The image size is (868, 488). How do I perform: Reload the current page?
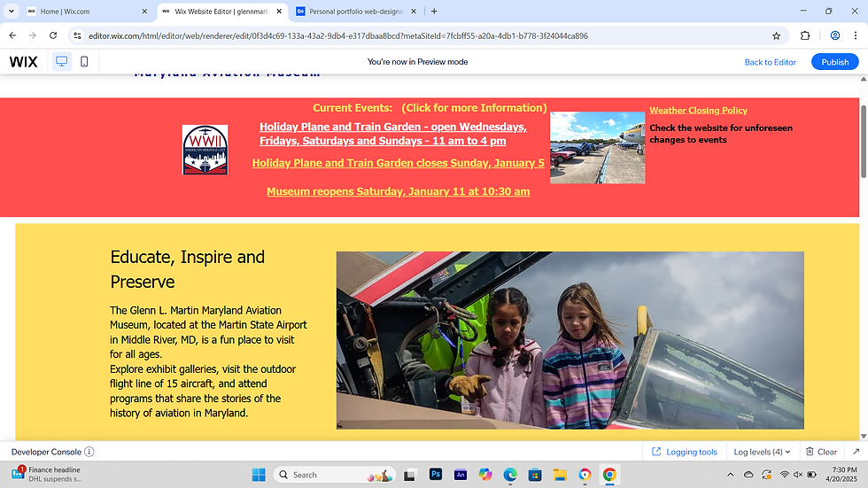point(53,35)
